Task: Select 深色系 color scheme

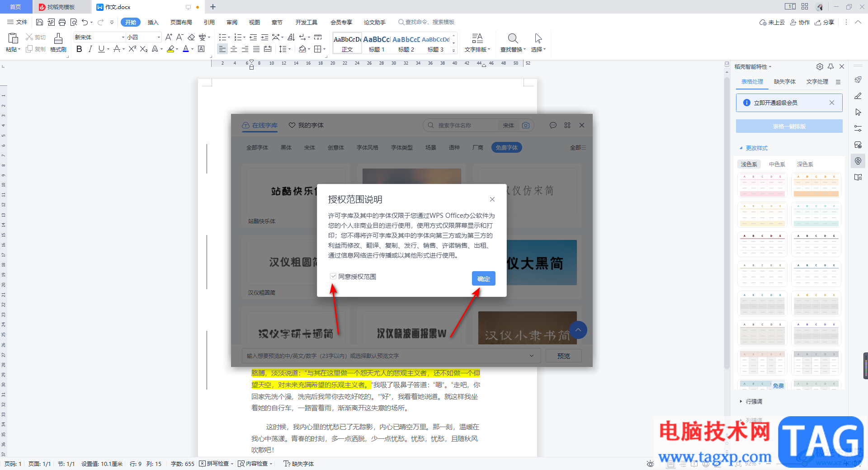Action: pyautogui.click(x=805, y=164)
